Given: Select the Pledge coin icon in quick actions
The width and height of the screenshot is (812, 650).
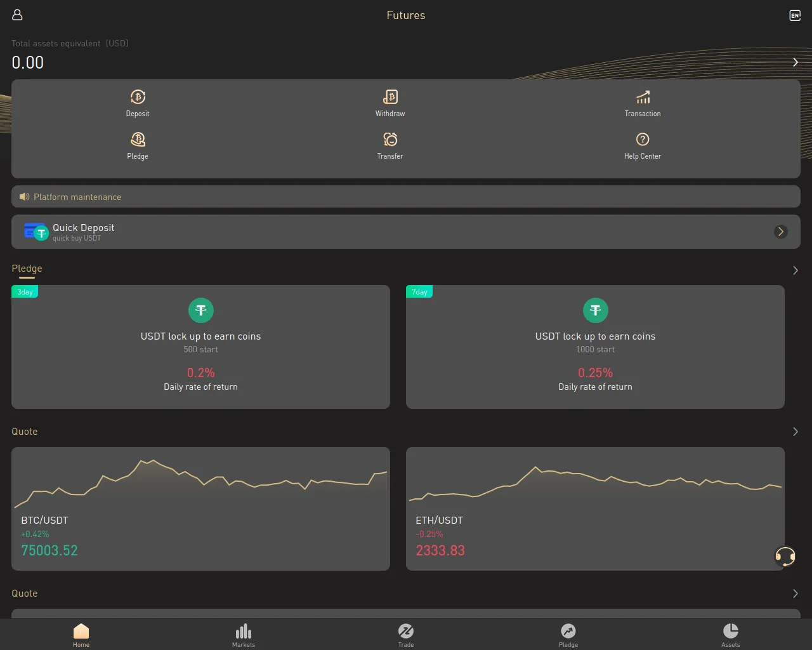Looking at the screenshot, I should click(x=138, y=140).
